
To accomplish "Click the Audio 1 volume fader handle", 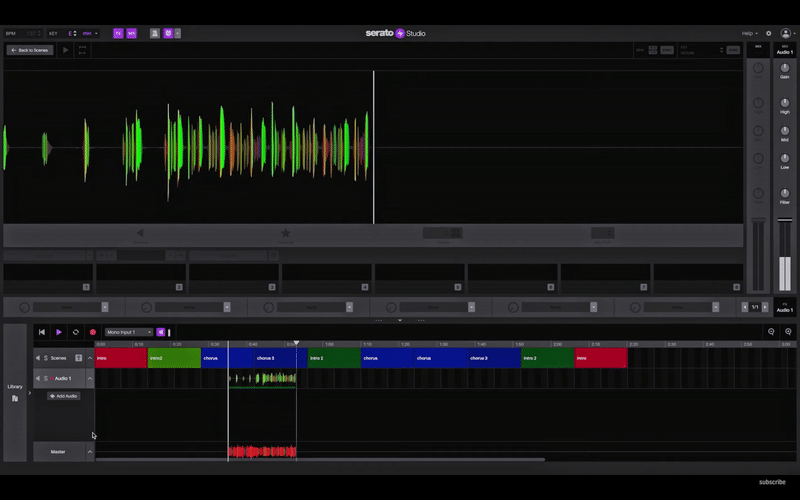I will [785, 220].
